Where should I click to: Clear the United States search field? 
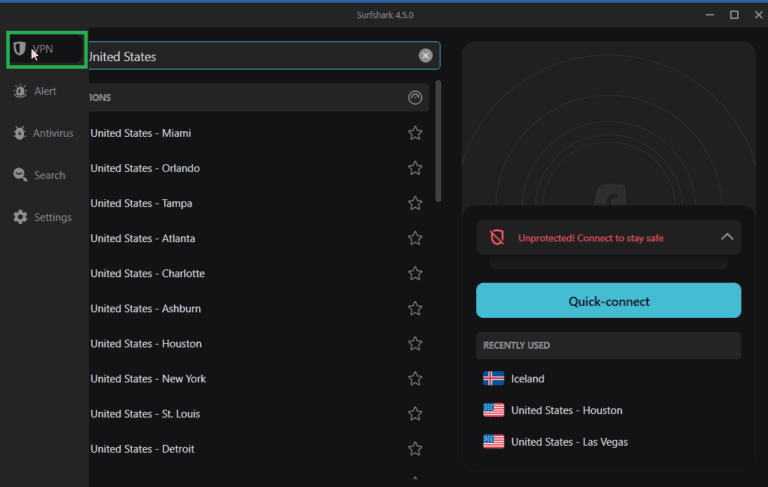tap(425, 56)
